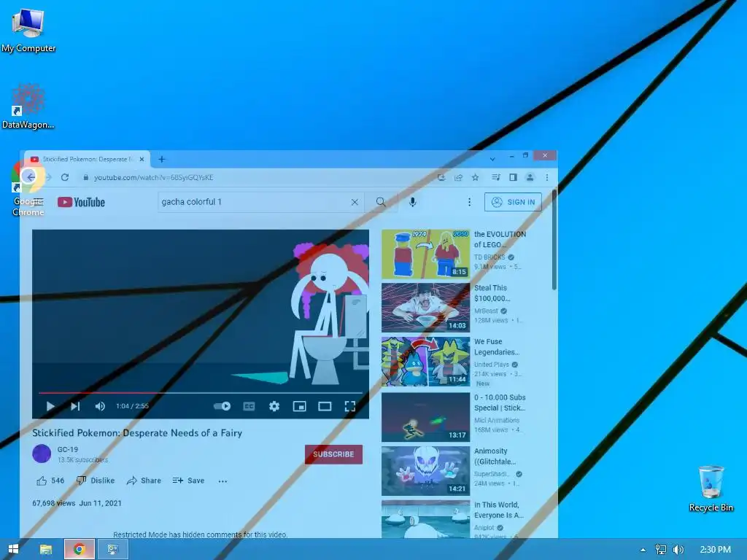Open 'Steal This $100,000' video thumbnail
The height and width of the screenshot is (560, 747).
(425, 308)
